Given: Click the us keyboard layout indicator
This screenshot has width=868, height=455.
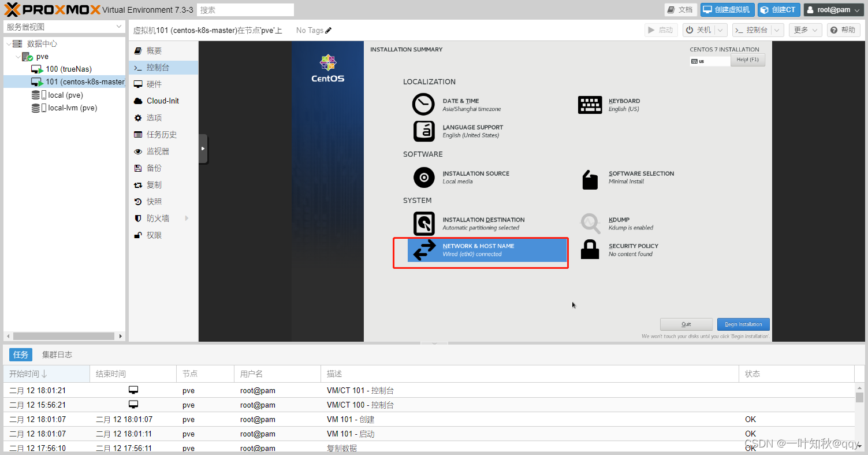Looking at the screenshot, I should [710, 61].
